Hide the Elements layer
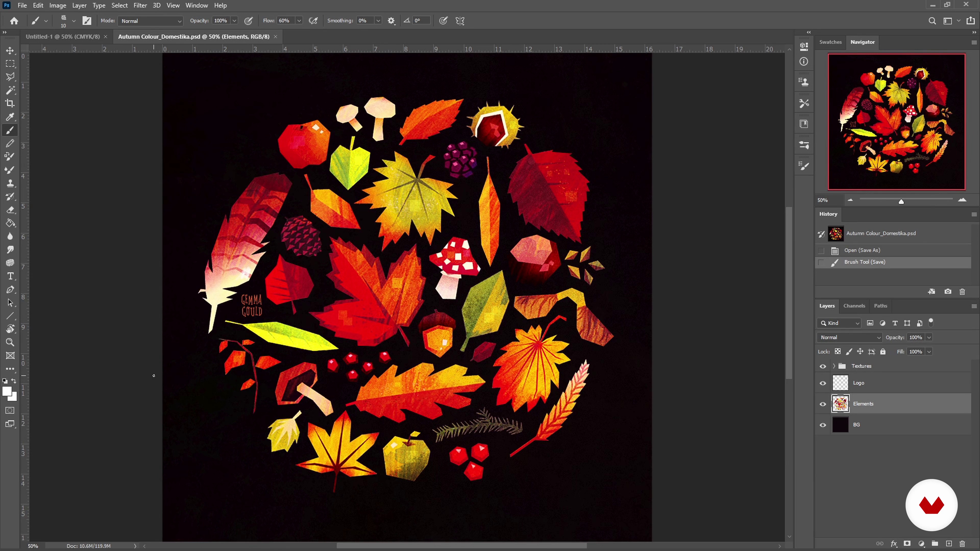 [823, 404]
